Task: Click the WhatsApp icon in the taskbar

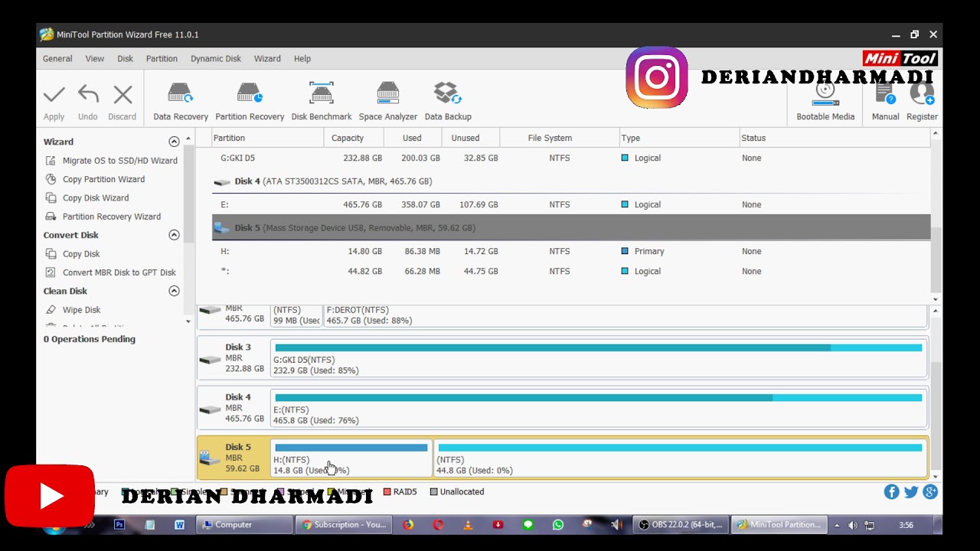Action: pyautogui.click(x=557, y=525)
